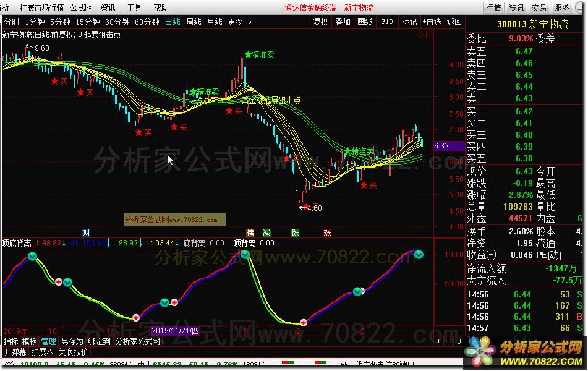The width and height of the screenshot is (588, 371).
Task: Switch to 15分钟 chart period
Action: 88,22
